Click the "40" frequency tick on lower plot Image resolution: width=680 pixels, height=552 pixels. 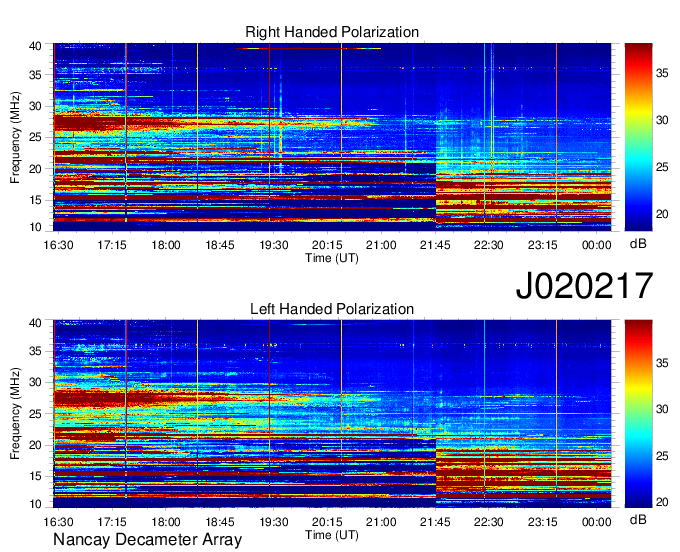point(35,323)
